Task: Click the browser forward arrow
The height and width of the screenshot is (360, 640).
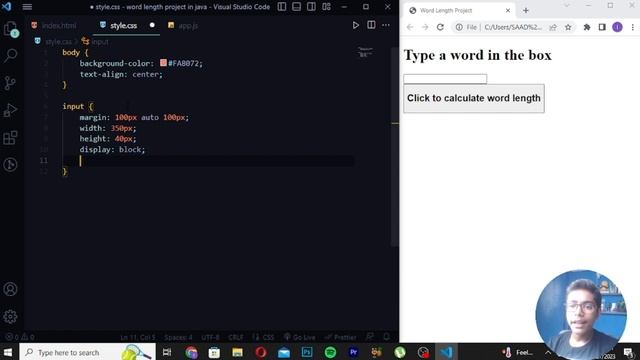Action: (425, 27)
